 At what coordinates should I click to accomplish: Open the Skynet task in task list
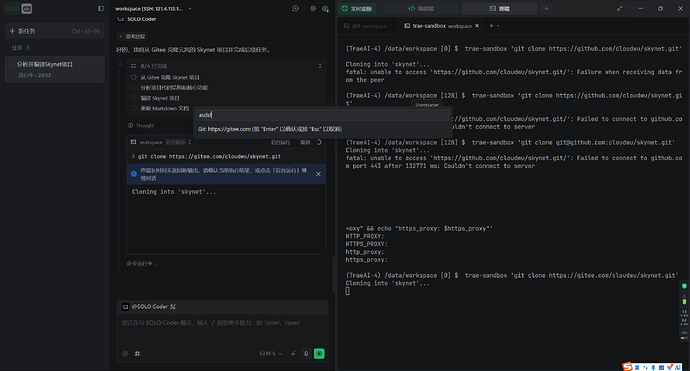coord(55,69)
